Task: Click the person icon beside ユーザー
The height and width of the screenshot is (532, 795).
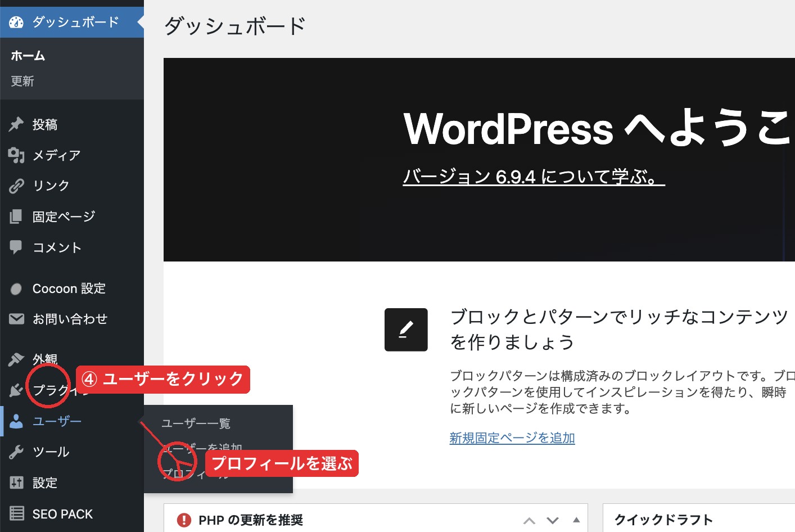Action: tap(16, 421)
